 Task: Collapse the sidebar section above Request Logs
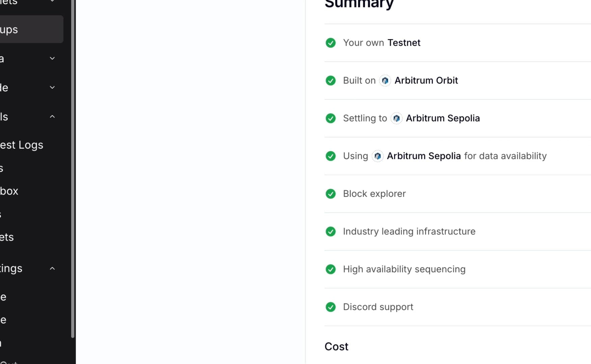pos(52,117)
